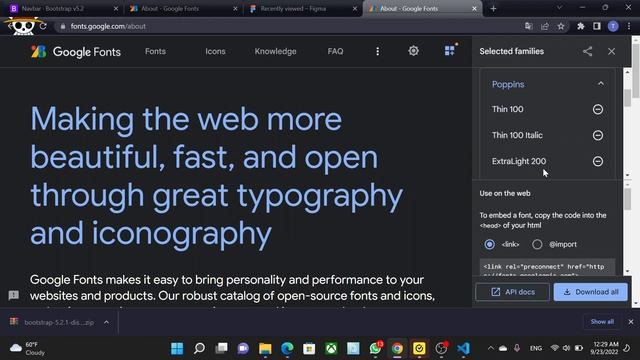
Task: Select the @import embed option
Action: tap(537, 244)
